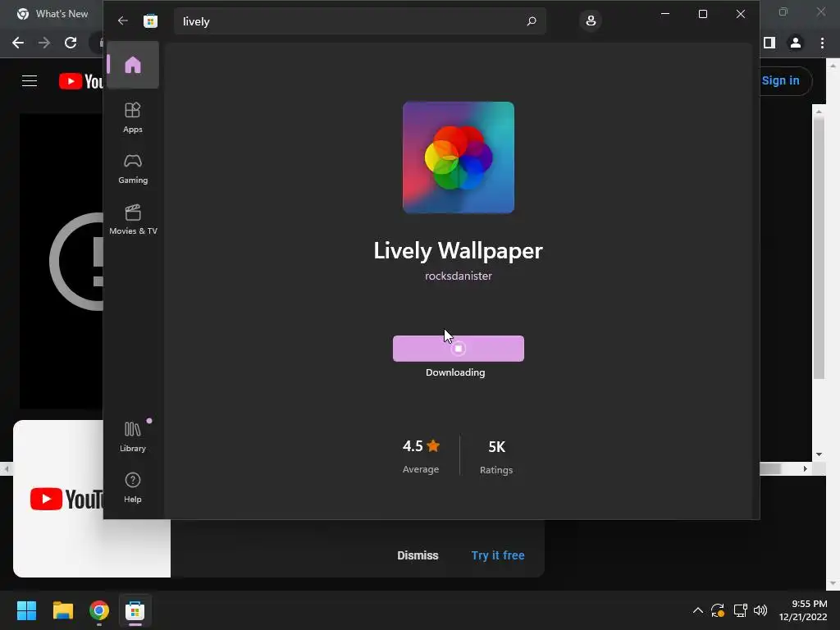
Task: Click the Downloading status text
Action: tap(455, 372)
